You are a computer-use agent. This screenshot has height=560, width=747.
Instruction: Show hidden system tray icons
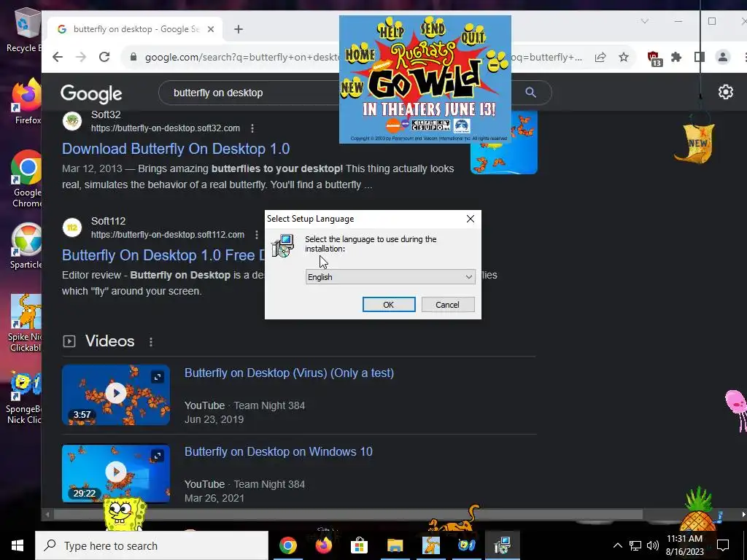pyautogui.click(x=617, y=545)
